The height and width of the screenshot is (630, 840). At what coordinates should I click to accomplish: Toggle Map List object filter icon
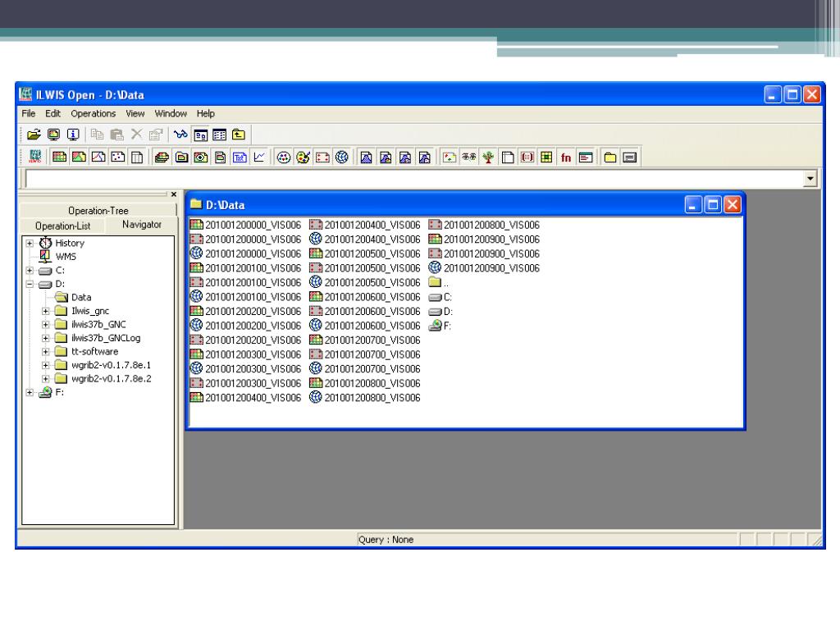click(162, 157)
